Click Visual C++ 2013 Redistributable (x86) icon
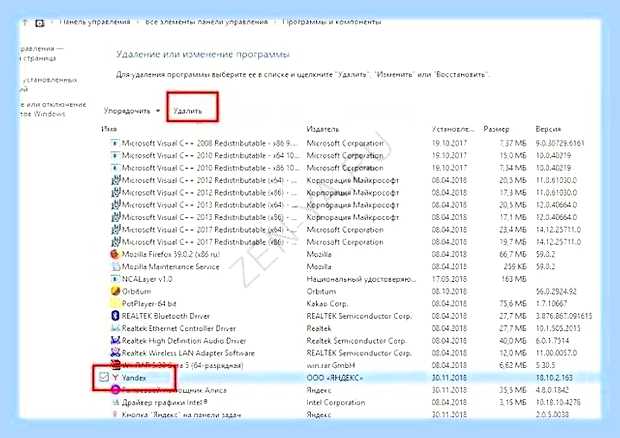The width and height of the screenshot is (620, 438). (115, 217)
